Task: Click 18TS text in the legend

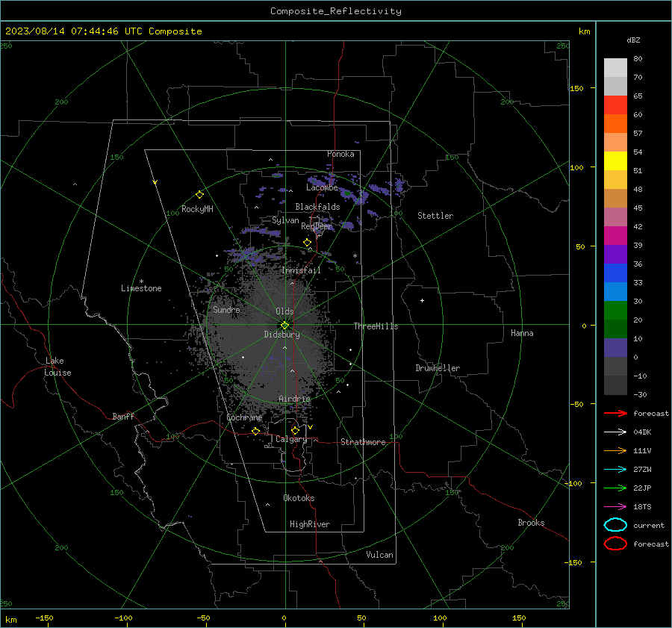Action: tap(642, 507)
